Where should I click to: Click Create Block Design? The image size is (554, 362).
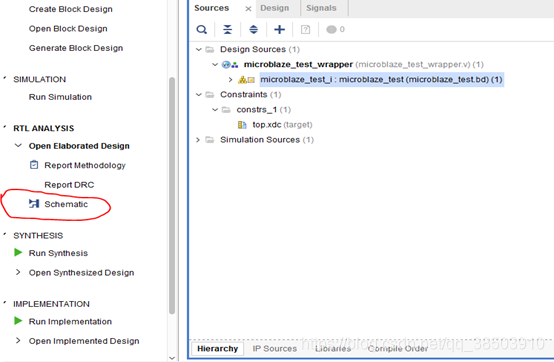click(x=71, y=9)
